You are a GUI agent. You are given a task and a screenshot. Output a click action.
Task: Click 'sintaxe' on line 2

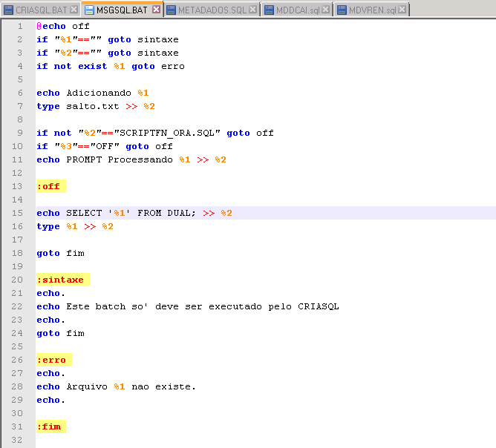(x=158, y=39)
